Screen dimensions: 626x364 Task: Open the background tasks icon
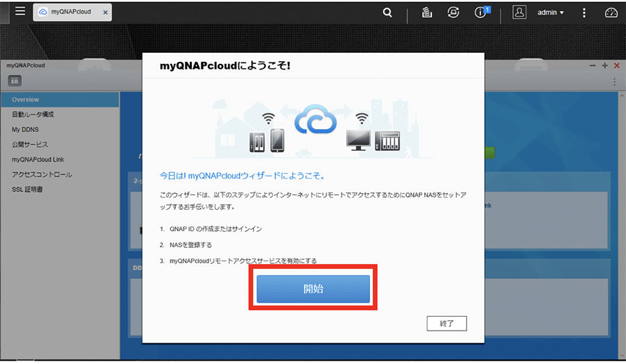pos(427,13)
